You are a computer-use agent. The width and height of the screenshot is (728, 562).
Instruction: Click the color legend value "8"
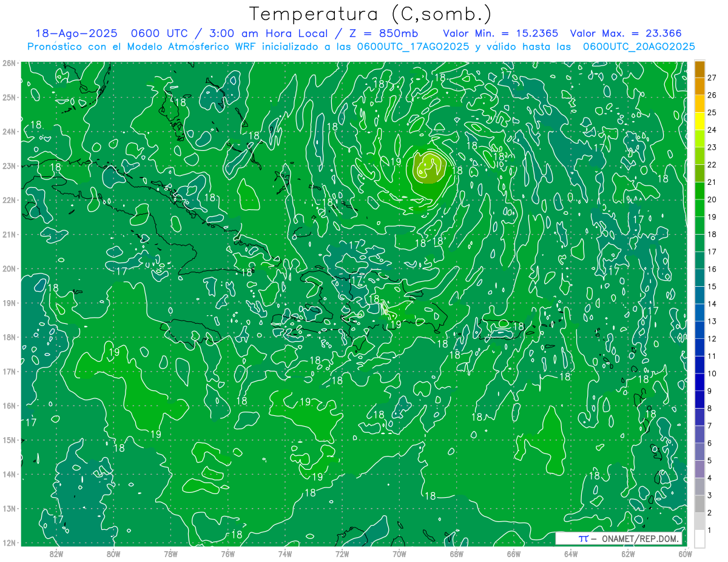pos(710,408)
